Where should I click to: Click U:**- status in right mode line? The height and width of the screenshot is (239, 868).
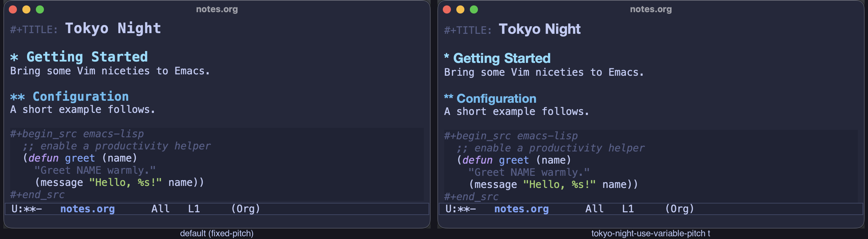point(461,209)
